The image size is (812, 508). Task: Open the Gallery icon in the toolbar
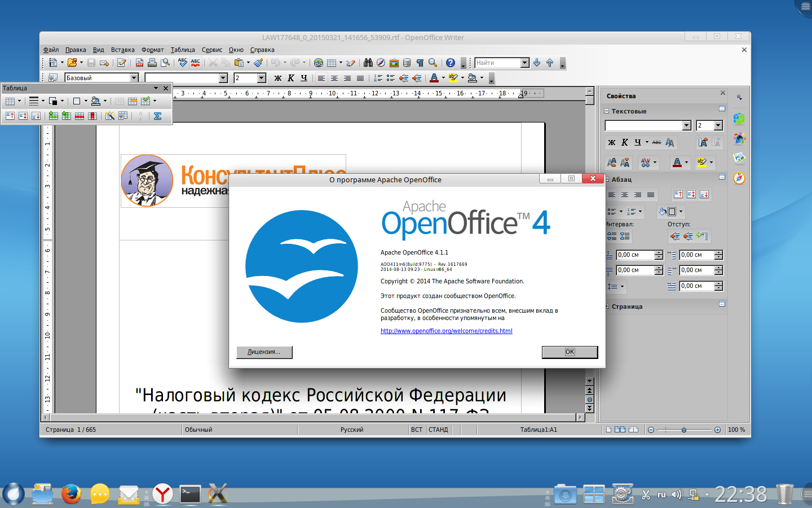(x=394, y=63)
